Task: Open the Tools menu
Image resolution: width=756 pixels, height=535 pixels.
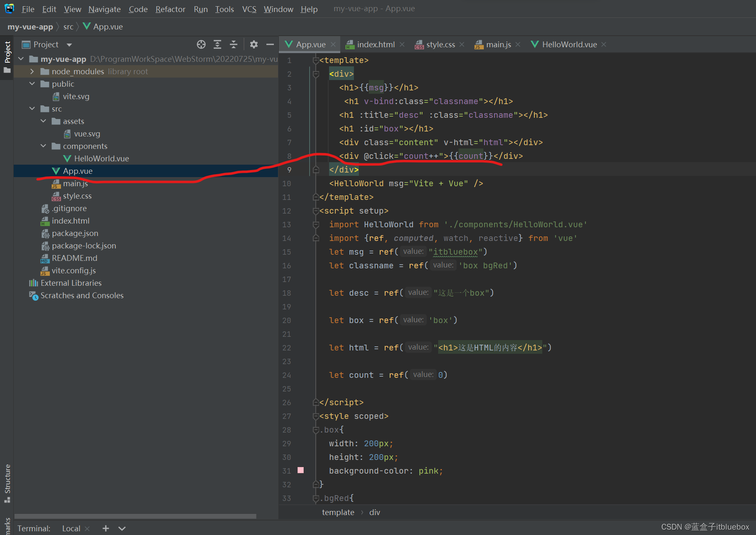Action: [224, 9]
